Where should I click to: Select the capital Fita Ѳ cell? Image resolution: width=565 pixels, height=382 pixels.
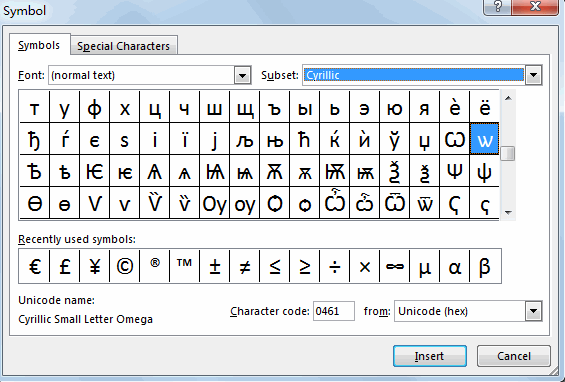[34, 203]
